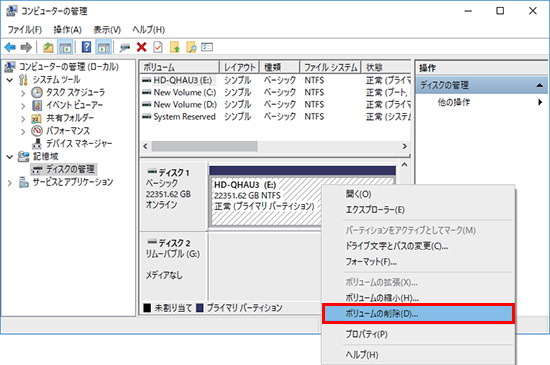Collapse the システム ツール tree node
Image resolution: width=550 pixels, height=365 pixels.
pos(10,80)
